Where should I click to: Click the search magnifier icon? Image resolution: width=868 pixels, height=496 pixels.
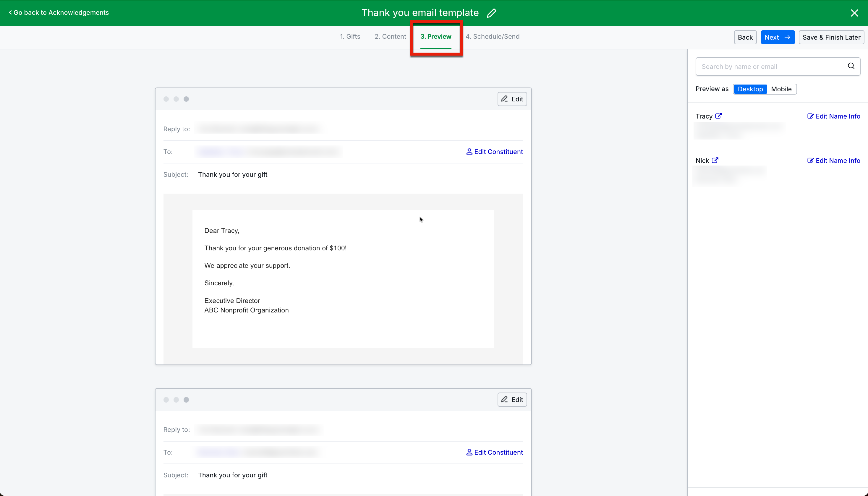pyautogui.click(x=851, y=66)
